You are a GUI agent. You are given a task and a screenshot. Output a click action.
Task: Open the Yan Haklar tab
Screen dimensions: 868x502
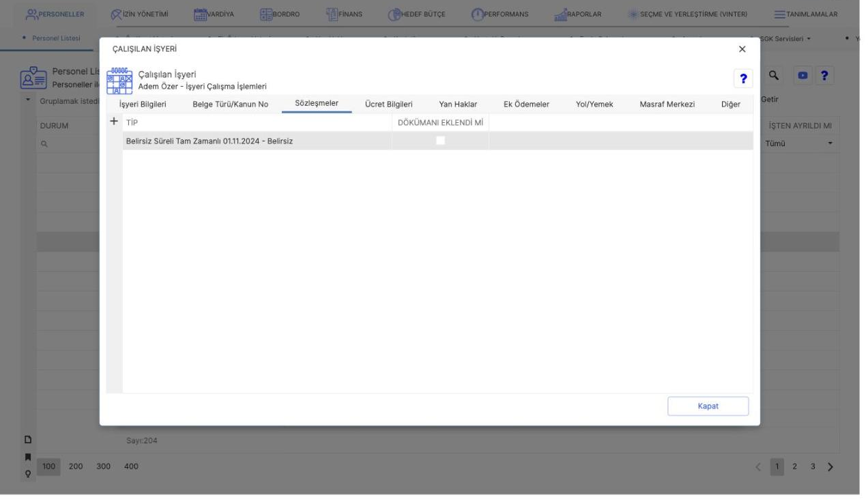pos(458,104)
